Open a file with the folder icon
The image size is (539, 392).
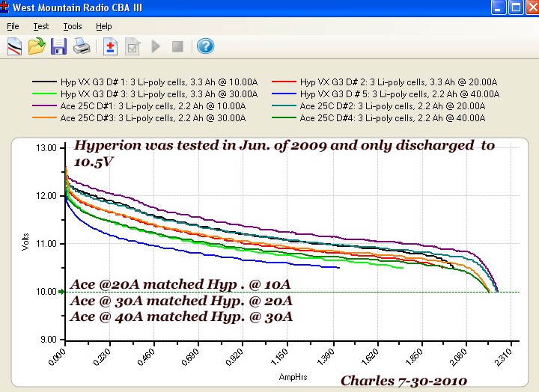37,46
